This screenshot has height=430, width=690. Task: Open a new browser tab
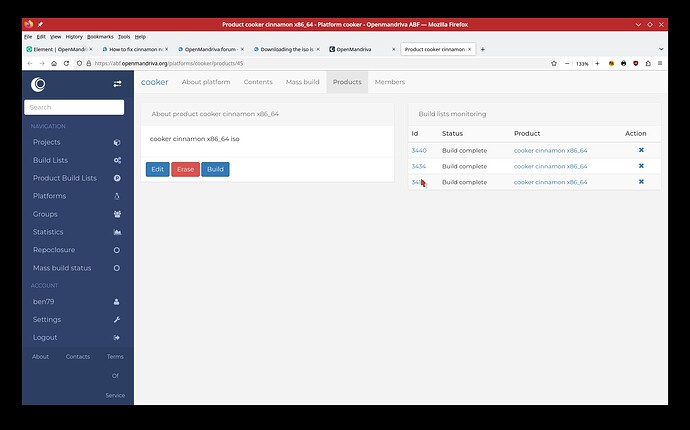tap(482, 49)
